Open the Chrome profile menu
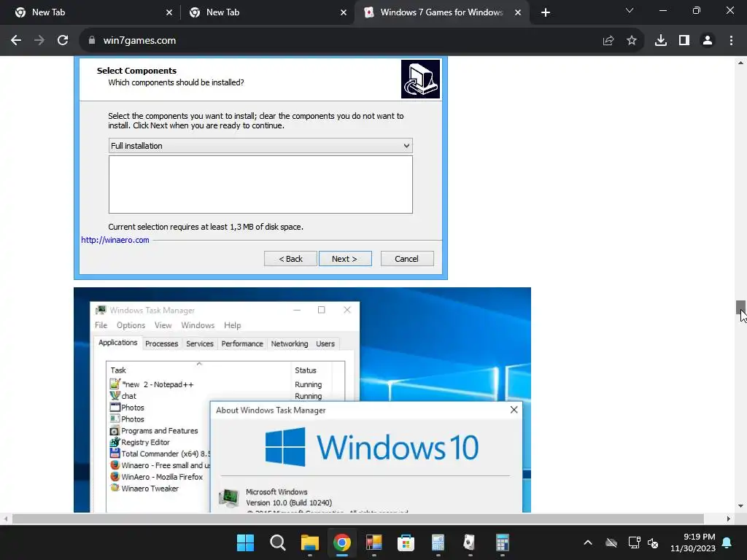Screen dimensions: 747x560 click(708, 41)
